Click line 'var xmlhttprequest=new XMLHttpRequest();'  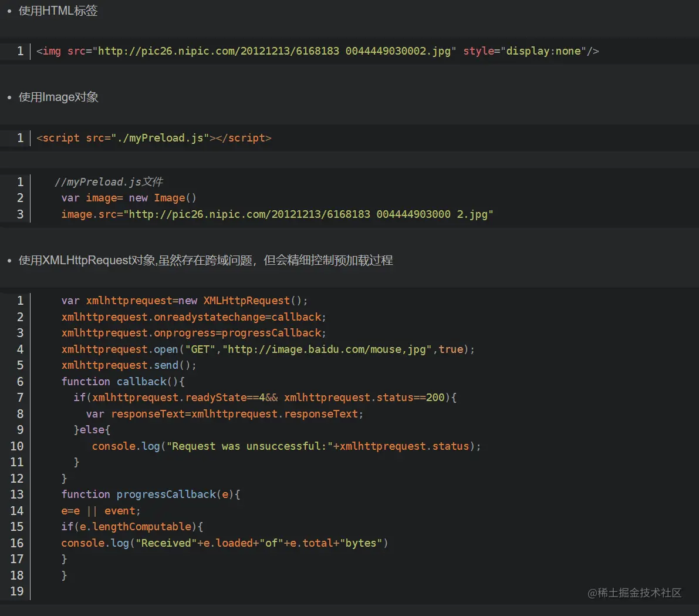pyautogui.click(x=184, y=301)
